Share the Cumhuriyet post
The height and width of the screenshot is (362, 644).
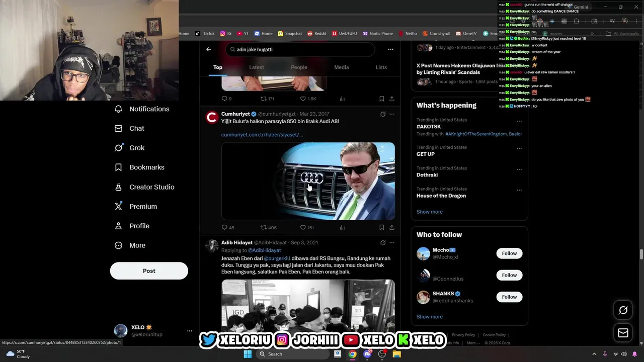pyautogui.click(x=392, y=228)
